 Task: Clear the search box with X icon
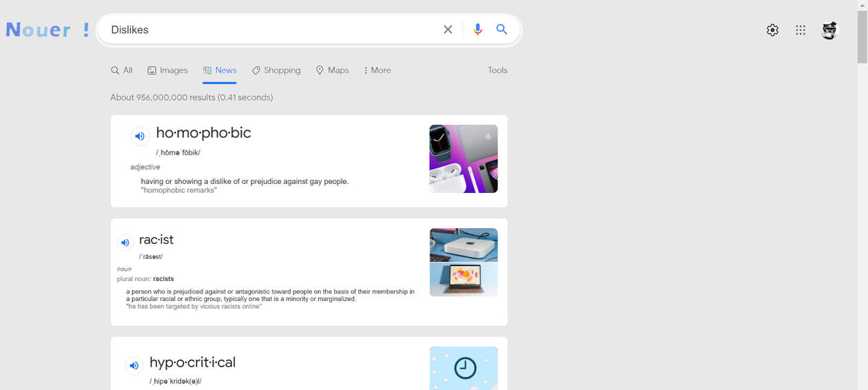point(448,30)
